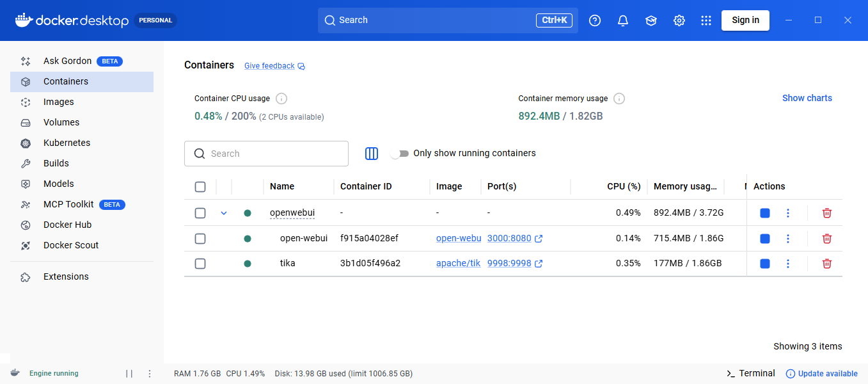868x384 pixels.
Task: Click the Sign in button
Action: 745,20
